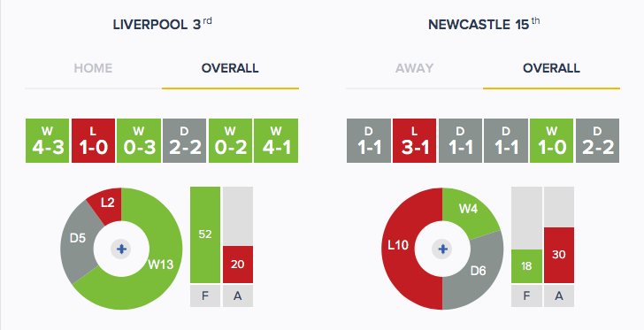Click the plus icon in Liverpool donut chart
The height and width of the screenshot is (330, 644).
(x=121, y=249)
